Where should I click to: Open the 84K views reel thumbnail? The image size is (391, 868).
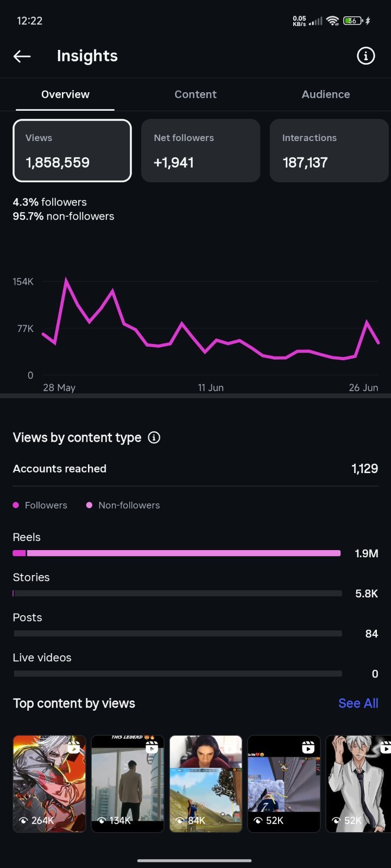[x=206, y=784]
